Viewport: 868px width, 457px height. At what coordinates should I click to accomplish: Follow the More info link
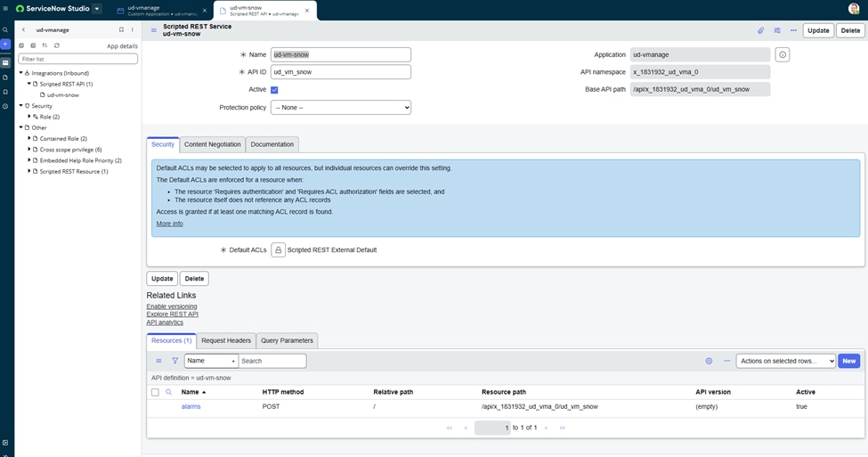(x=169, y=224)
